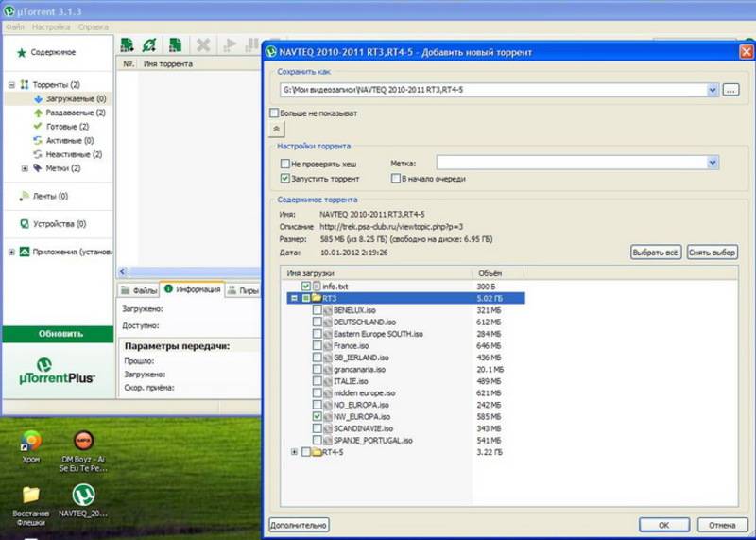Enable the 'Не проверять хеш' checkbox
The height and width of the screenshot is (540, 756).
(x=285, y=164)
